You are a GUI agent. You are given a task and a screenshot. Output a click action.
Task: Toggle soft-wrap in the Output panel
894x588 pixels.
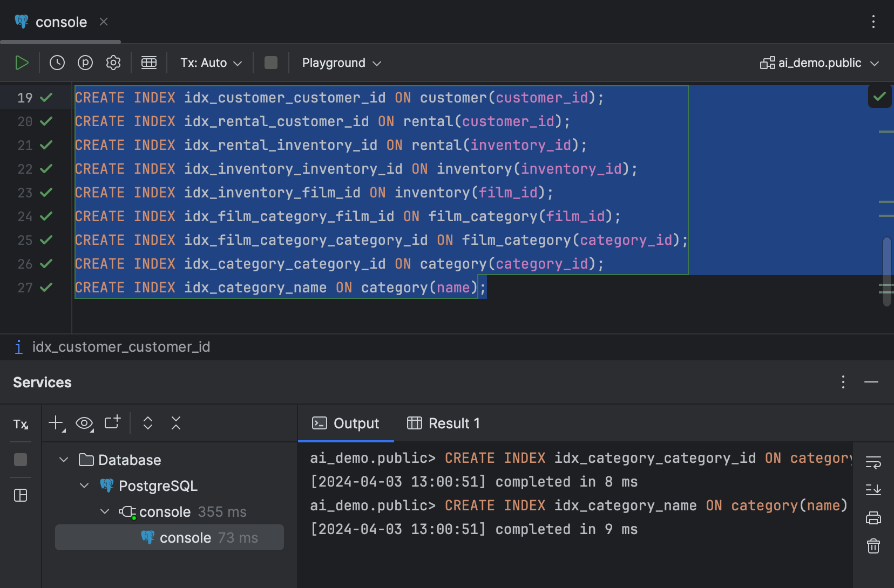click(x=873, y=462)
